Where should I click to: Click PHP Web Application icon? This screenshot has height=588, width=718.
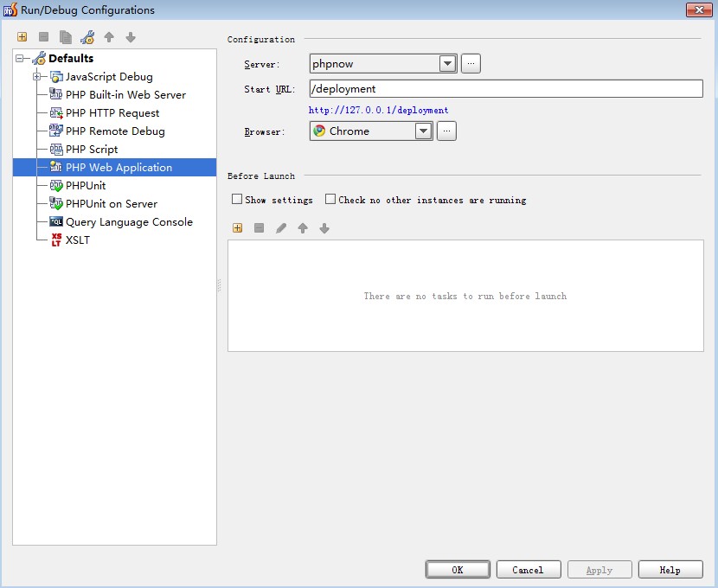[x=56, y=167]
